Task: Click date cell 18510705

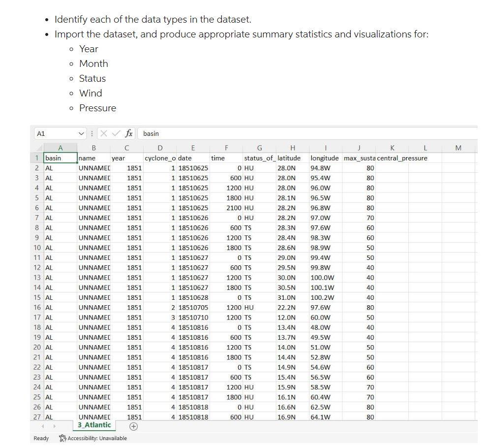Action: (193, 308)
